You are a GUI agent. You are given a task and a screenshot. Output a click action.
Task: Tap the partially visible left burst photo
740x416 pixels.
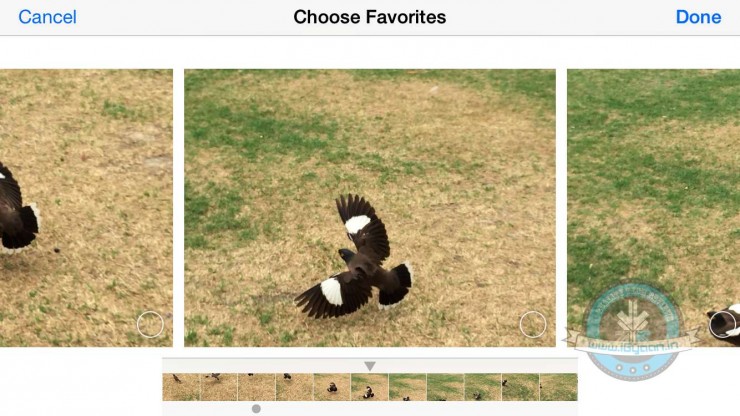coord(86,208)
